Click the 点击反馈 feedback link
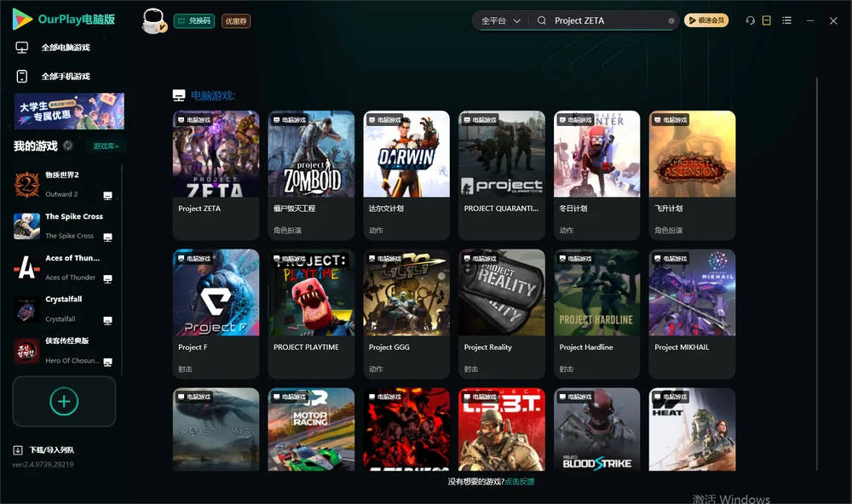852x504 pixels. tap(520, 482)
